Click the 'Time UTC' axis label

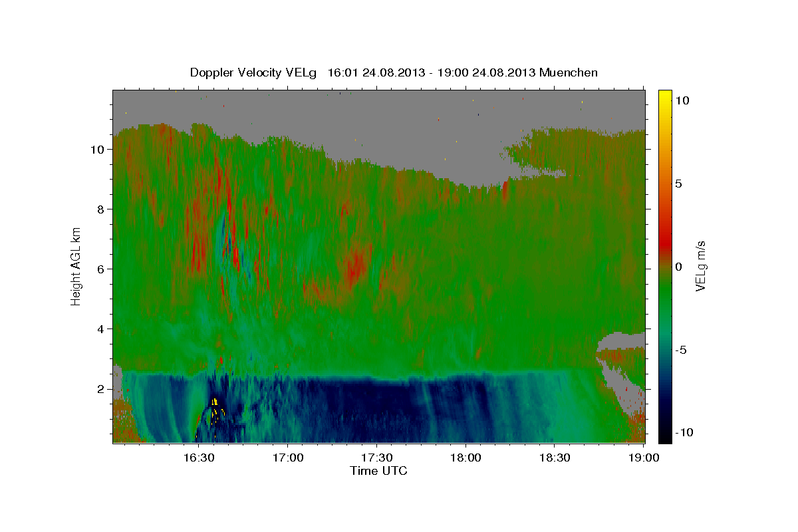click(x=378, y=471)
